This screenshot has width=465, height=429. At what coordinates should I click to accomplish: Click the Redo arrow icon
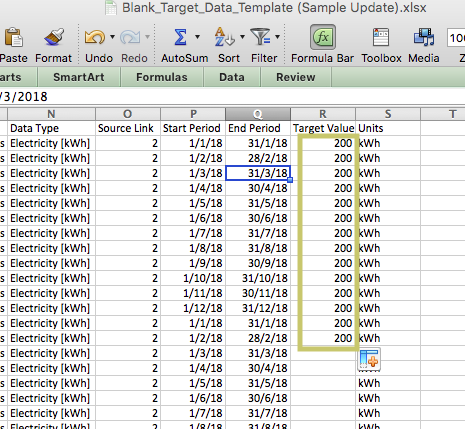pyautogui.click(x=130, y=37)
